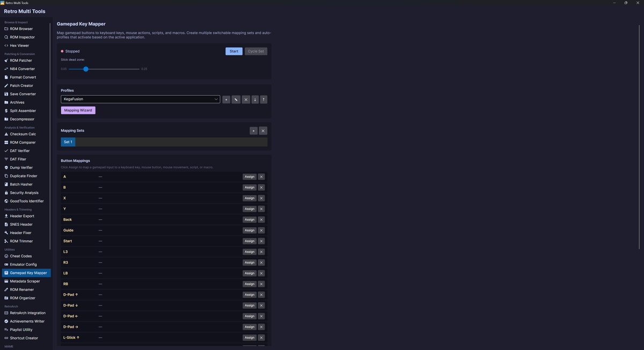
Task: Import profile with the down-arrow icon
Action: point(255,99)
